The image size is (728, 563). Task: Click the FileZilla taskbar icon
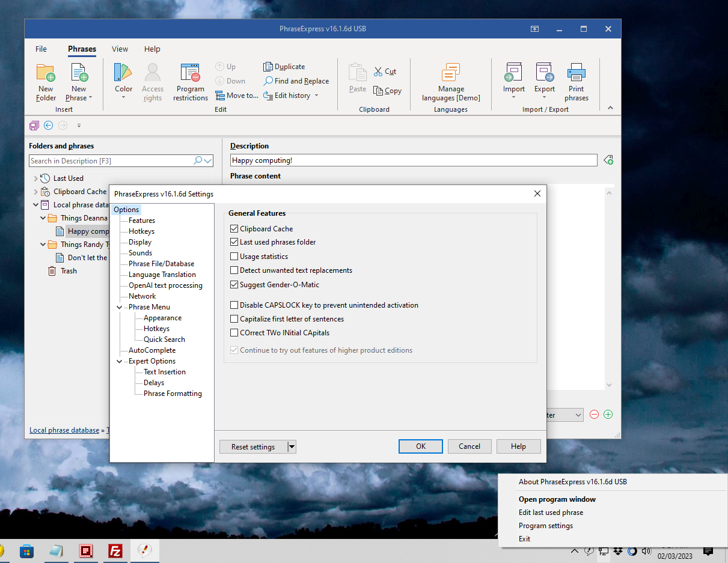coord(115,551)
